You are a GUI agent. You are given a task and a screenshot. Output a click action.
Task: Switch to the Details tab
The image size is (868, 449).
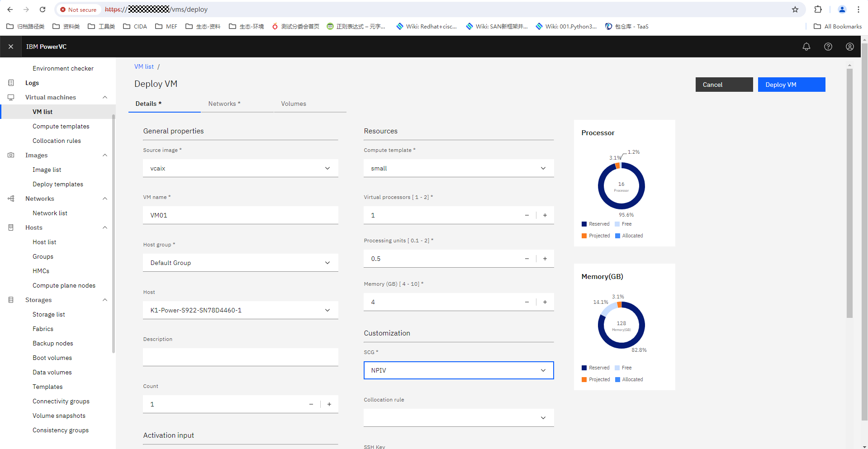(165, 104)
